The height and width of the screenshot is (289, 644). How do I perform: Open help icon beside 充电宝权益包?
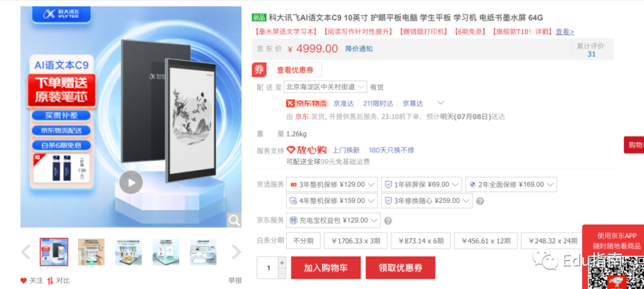pos(388,221)
